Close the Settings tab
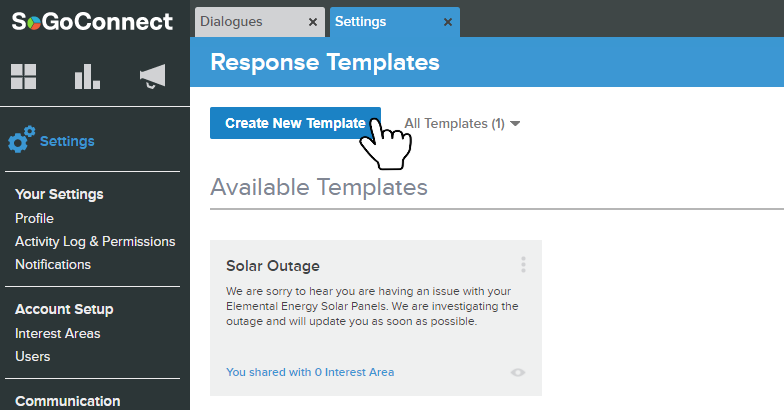Screen dimensions: 784x410 point(448,22)
